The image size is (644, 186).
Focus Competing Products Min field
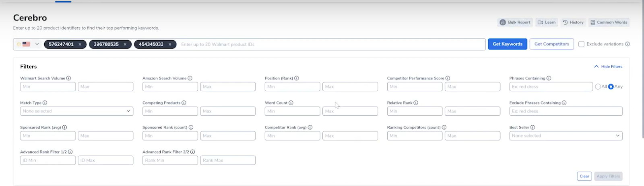[x=170, y=111]
